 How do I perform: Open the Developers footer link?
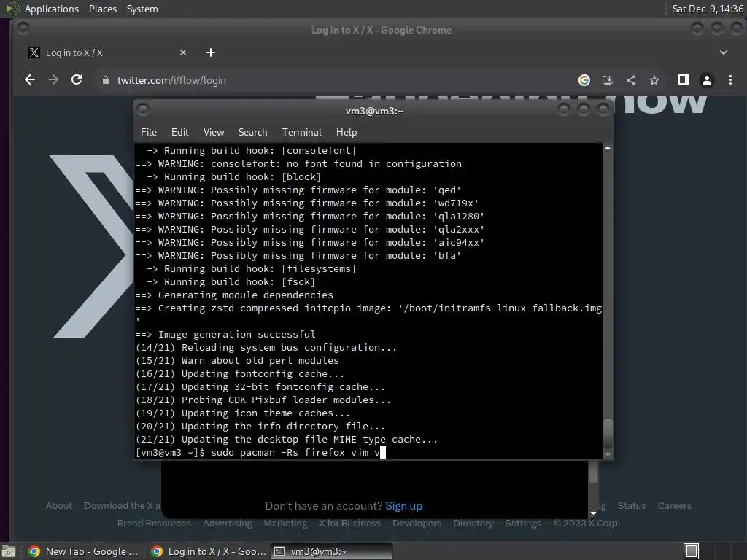point(417,523)
